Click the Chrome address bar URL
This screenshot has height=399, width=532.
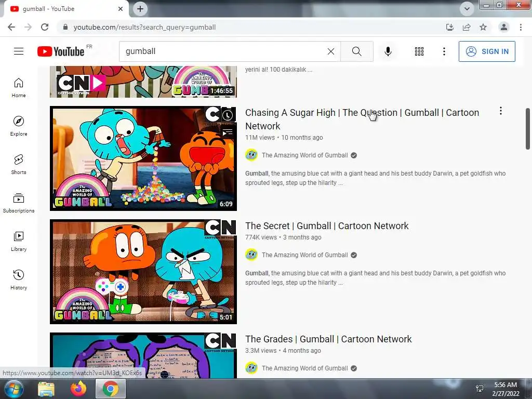[144, 27]
